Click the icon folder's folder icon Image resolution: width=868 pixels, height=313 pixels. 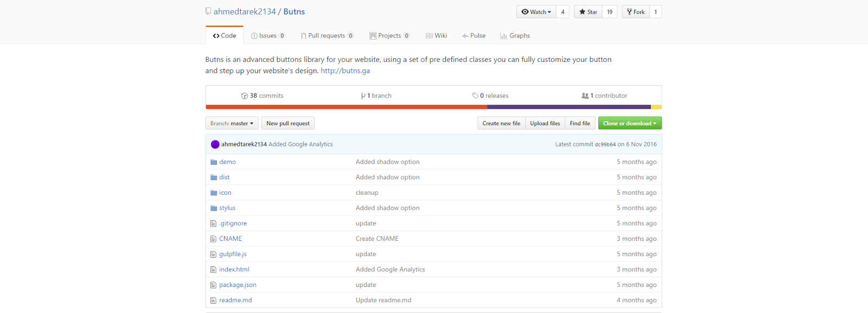[214, 193]
